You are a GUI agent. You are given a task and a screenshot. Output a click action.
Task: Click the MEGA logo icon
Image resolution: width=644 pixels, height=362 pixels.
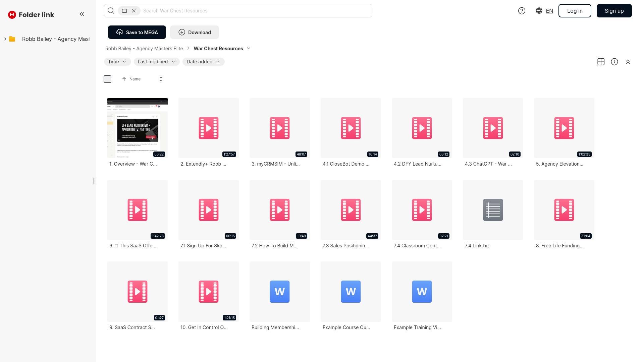(x=12, y=15)
